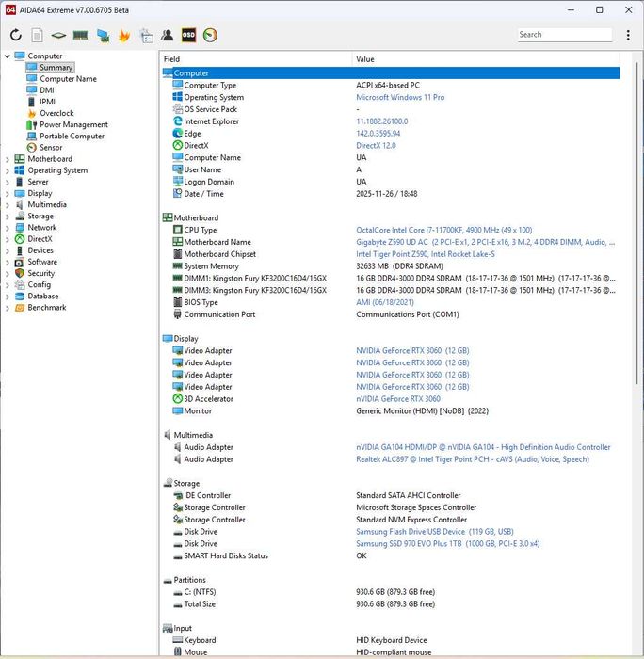The image size is (644, 659).
Task: Select the C: (NTFS) partition row
Action: pos(391,592)
